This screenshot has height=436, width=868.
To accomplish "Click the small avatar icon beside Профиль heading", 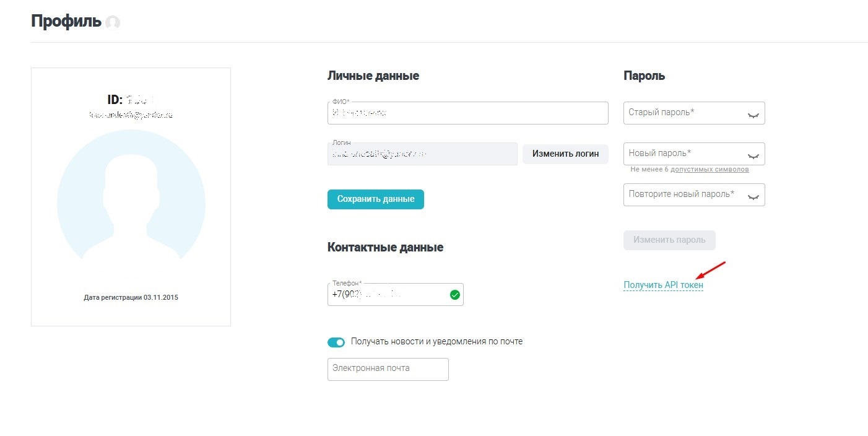I will pyautogui.click(x=112, y=22).
